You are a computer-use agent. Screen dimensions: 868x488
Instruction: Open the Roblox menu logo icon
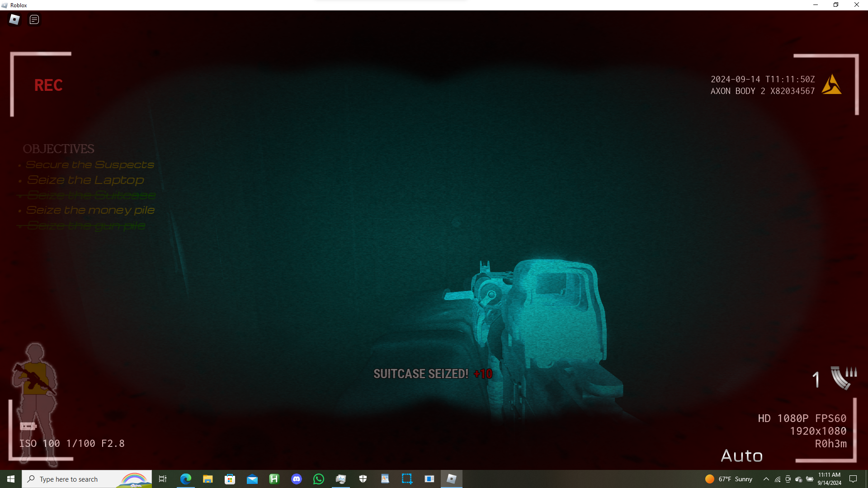[x=14, y=19]
